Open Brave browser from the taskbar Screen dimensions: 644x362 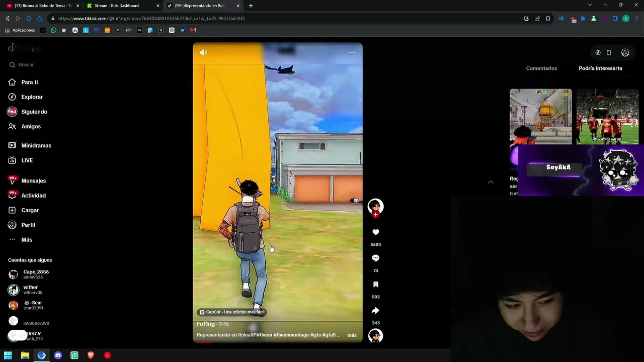coord(91,355)
